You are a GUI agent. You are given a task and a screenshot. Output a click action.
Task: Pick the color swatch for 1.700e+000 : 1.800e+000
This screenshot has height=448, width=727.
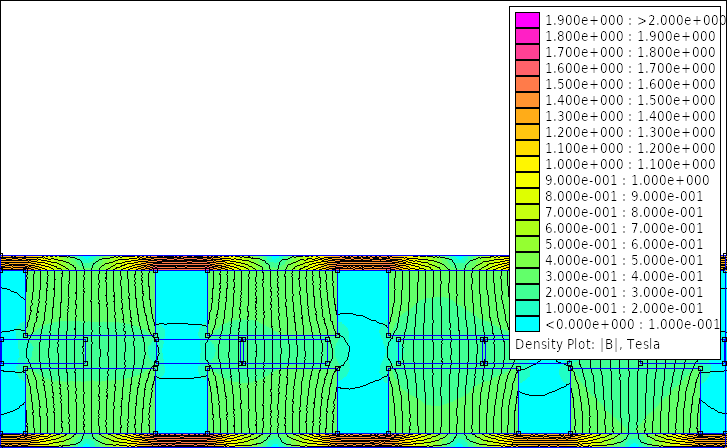[527, 52]
